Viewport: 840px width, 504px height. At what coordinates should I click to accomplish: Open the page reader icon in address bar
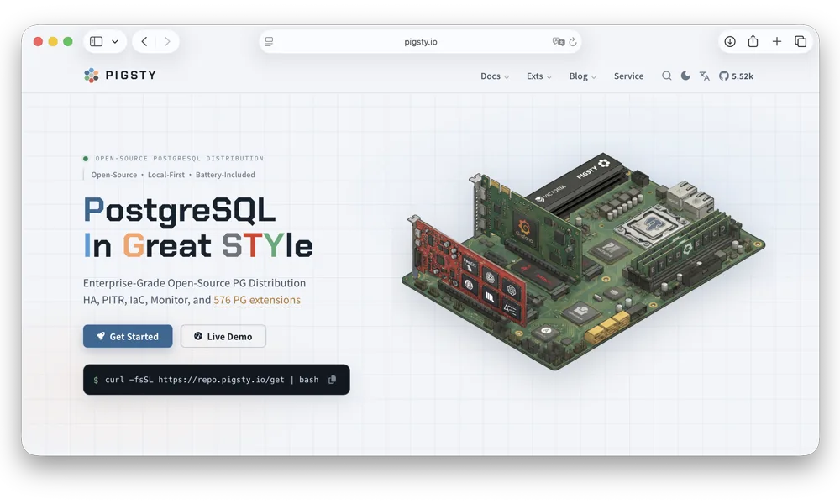[x=269, y=41]
